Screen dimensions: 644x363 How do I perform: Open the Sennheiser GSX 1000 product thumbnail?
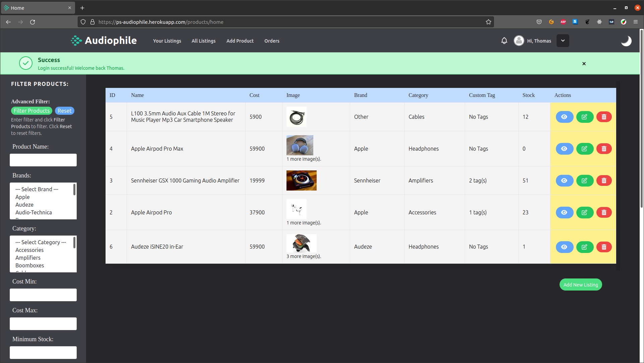[301, 180]
